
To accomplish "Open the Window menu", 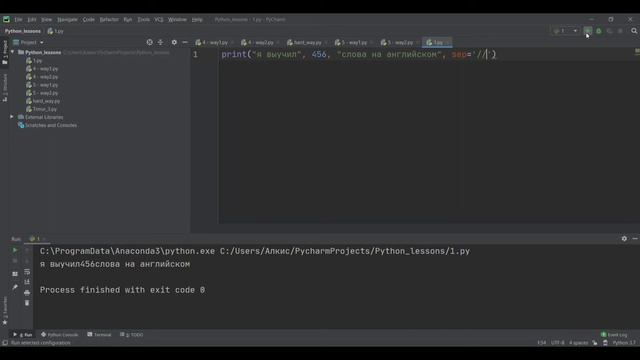I will [x=177, y=20].
